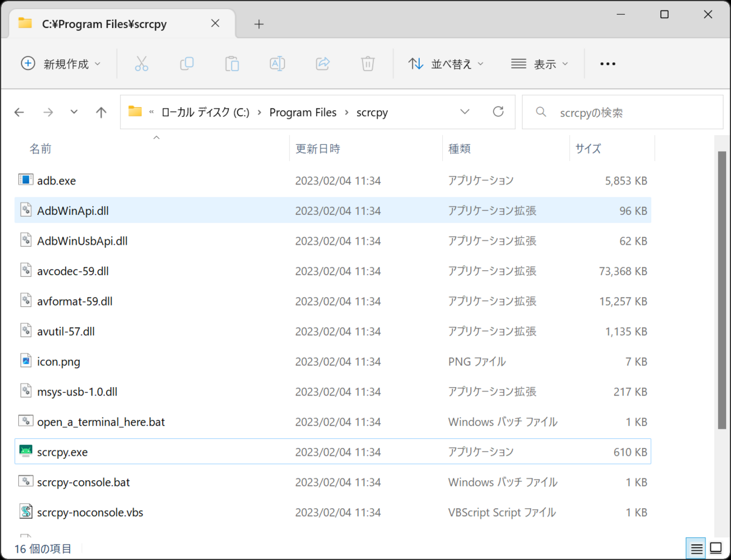Click the 16 個の項目 status text
Screen dimensions: 731x560
click(x=43, y=548)
